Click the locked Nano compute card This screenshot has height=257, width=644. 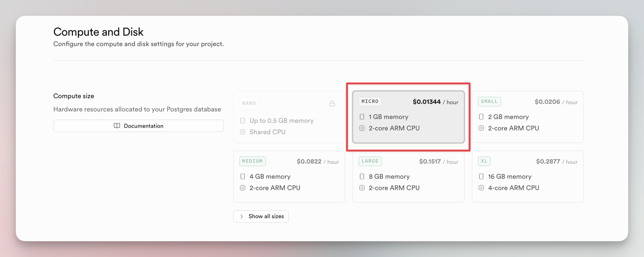(289, 117)
